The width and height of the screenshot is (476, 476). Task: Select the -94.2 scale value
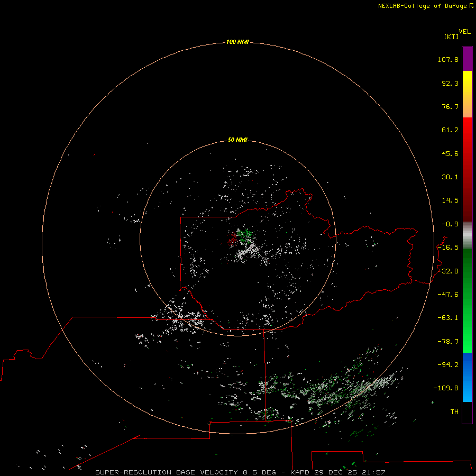tap(448, 364)
